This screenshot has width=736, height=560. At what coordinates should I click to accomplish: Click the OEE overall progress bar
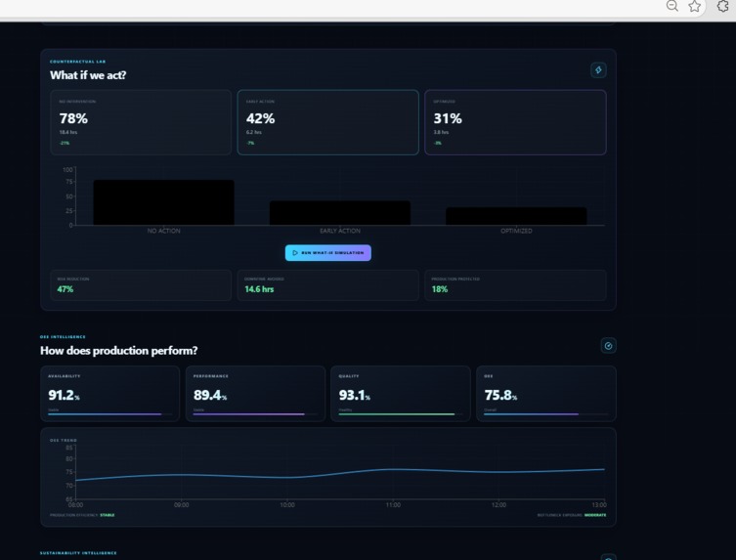coord(546,414)
